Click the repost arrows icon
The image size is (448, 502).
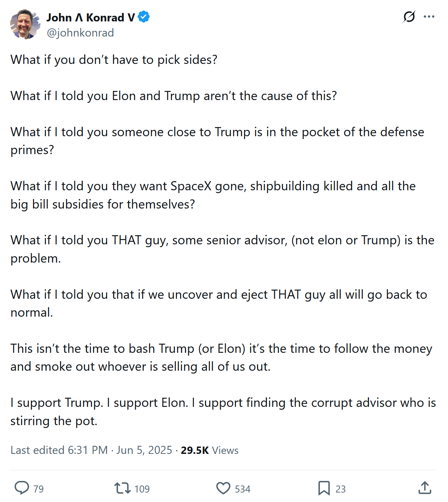(122, 488)
